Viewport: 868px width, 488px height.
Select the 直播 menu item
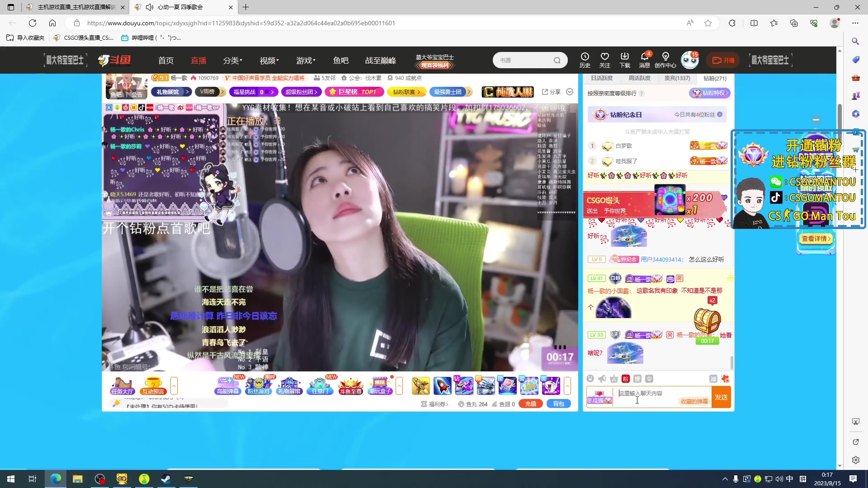tap(198, 60)
